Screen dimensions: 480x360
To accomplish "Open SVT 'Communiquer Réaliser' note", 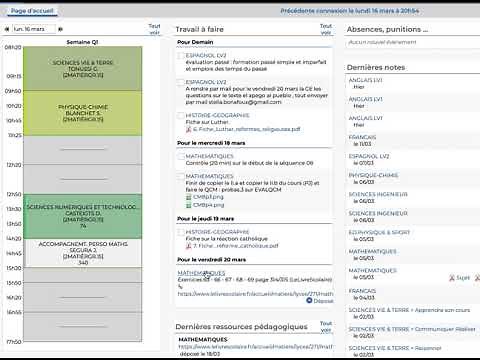I will pyautogui.click(x=413, y=332).
